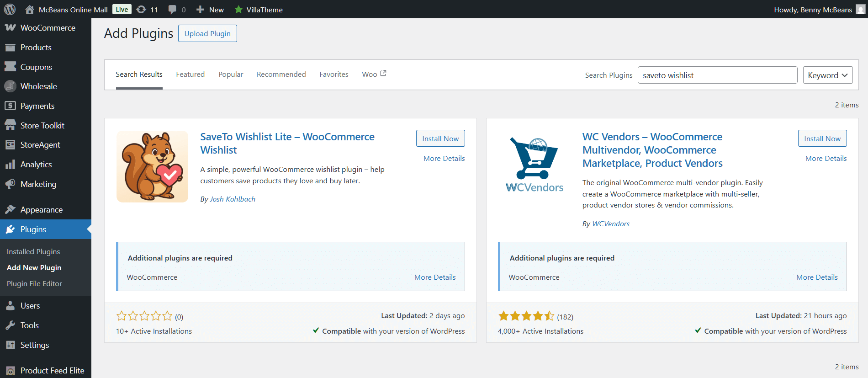Screen dimensions: 868x378
Task: Open Installed Plugins in the sidebar submenu
Action: (33, 252)
